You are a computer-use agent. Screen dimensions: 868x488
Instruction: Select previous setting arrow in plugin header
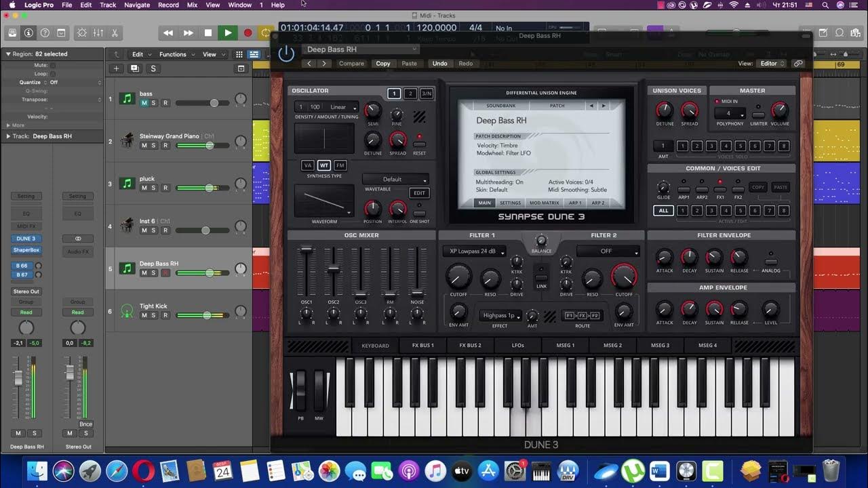pyautogui.click(x=310, y=64)
